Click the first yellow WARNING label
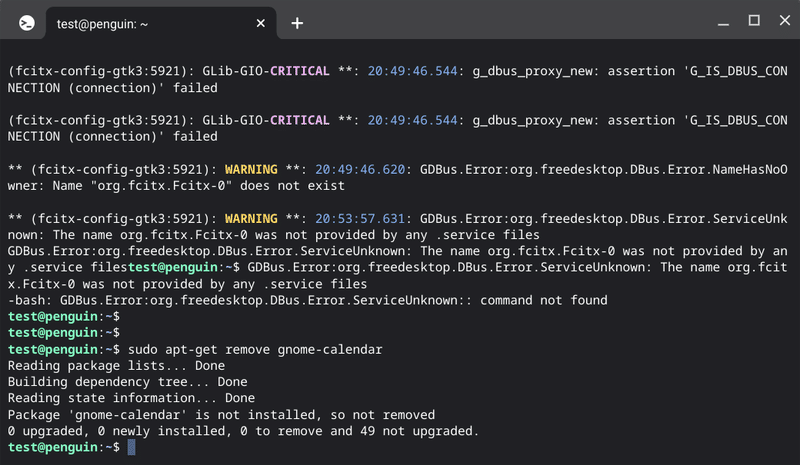 tap(251, 169)
